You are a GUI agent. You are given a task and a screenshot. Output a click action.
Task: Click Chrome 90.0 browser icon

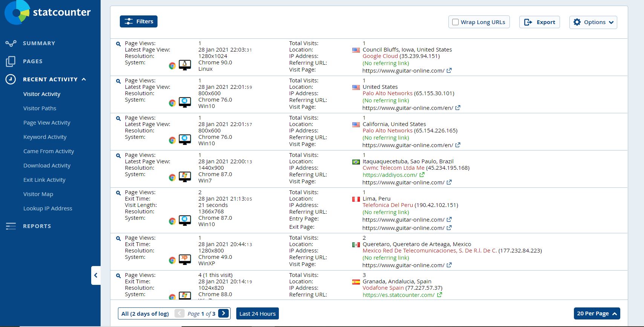click(x=172, y=66)
